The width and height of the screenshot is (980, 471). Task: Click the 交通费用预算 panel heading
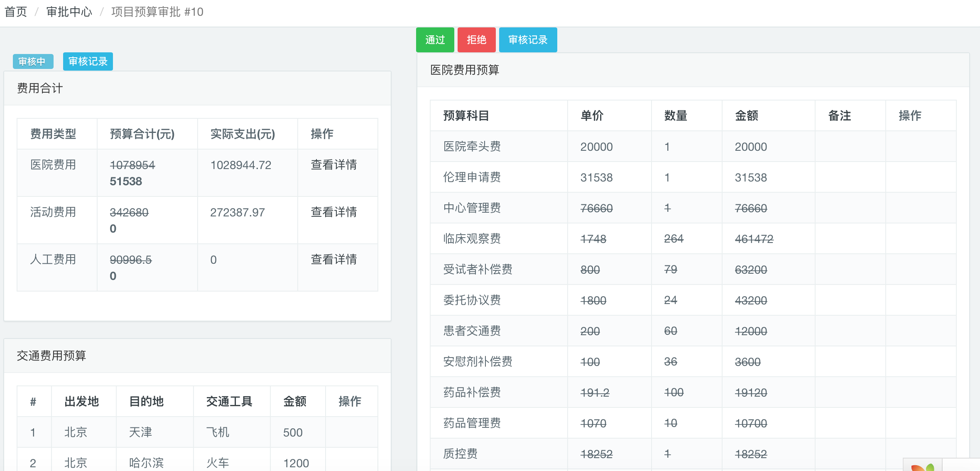[x=51, y=356]
